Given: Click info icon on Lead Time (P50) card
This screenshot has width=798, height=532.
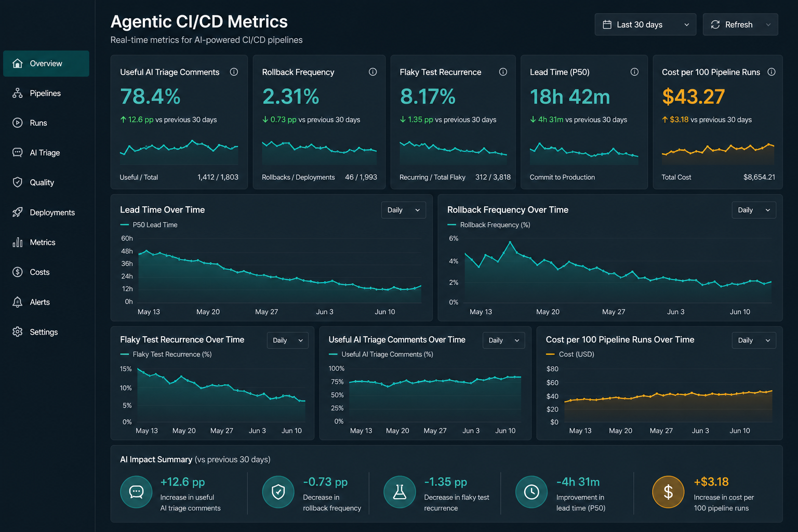Looking at the screenshot, I should pos(634,72).
